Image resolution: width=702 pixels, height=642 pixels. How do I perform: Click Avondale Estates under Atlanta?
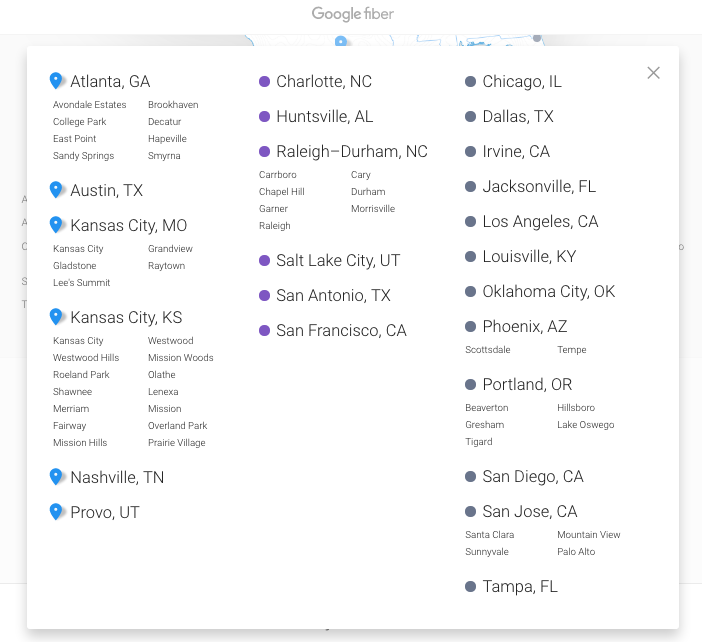coord(90,105)
